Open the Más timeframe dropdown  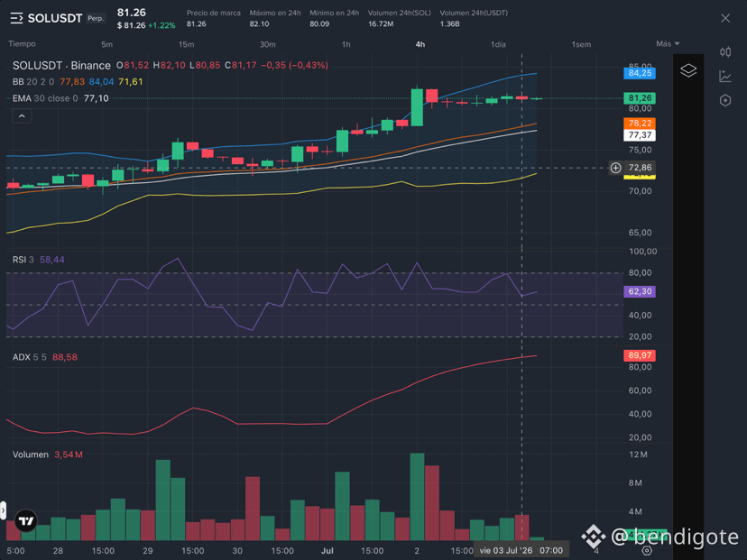pos(668,44)
